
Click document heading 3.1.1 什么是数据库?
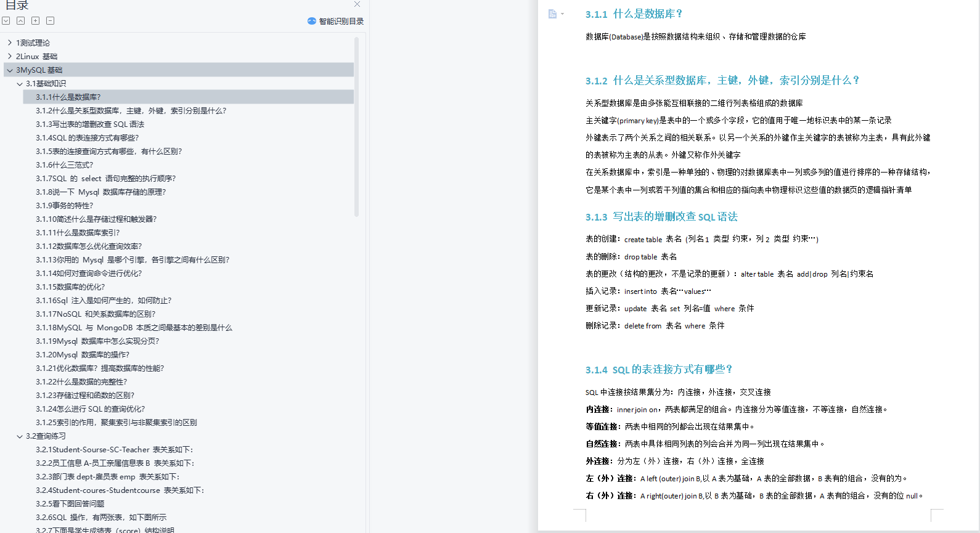(634, 14)
